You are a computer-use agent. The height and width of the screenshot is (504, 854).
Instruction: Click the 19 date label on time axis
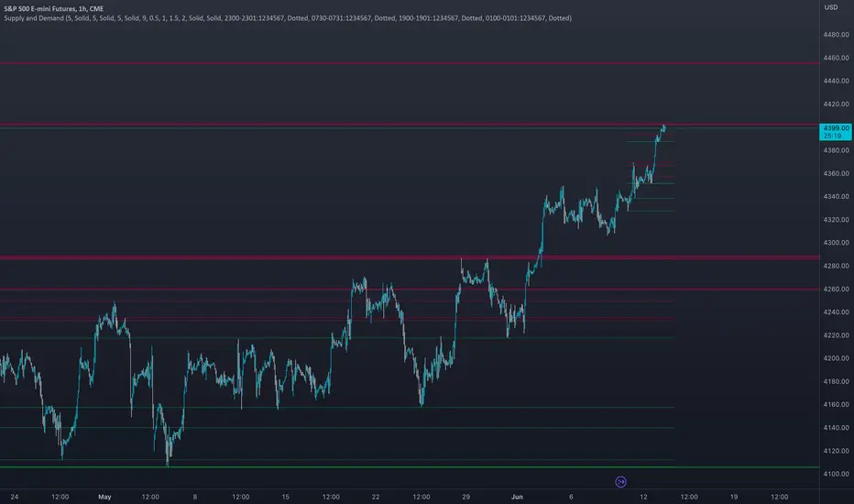pyautogui.click(x=734, y=497)
